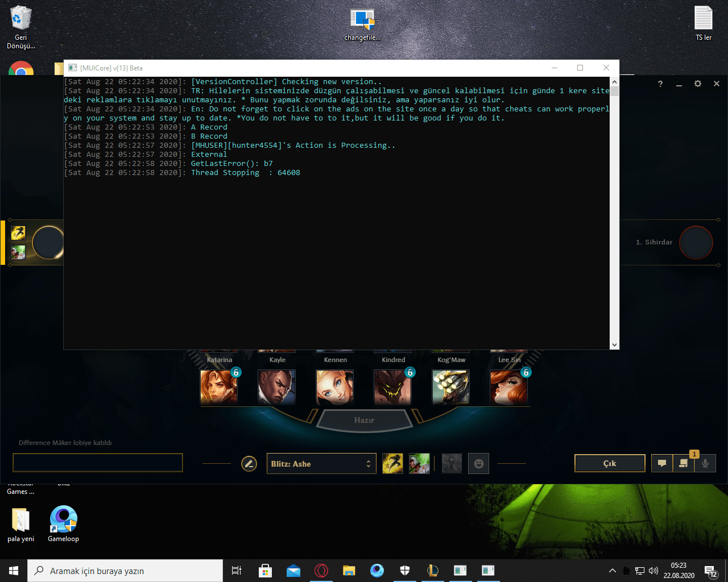
Task: Open Task View on the taskbar
Action: click(x=237, y=571)
